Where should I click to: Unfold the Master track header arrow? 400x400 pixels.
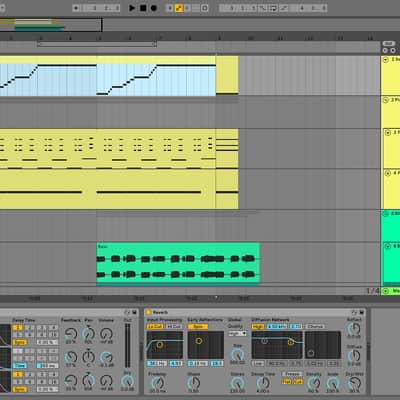pyautogui.click(x=386, y=291)
